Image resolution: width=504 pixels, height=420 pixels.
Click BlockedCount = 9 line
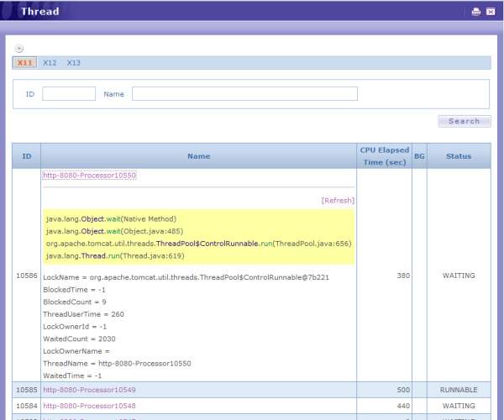(75, 302)
